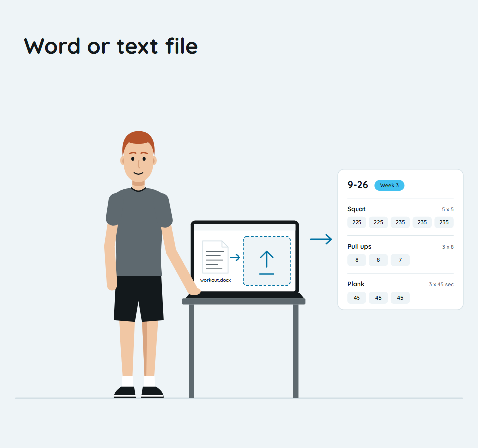
Task: Click the Squat exercise name
Action: pos(357,209)
